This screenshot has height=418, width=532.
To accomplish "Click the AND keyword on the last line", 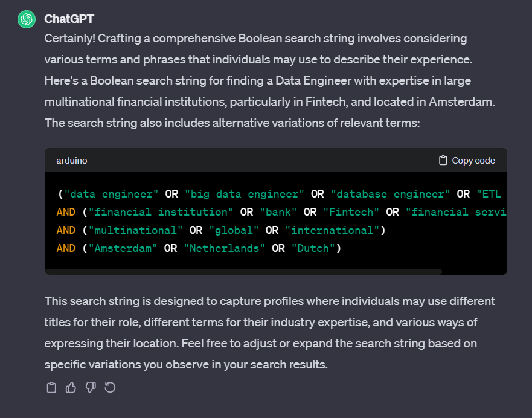I will coord(66,248).
